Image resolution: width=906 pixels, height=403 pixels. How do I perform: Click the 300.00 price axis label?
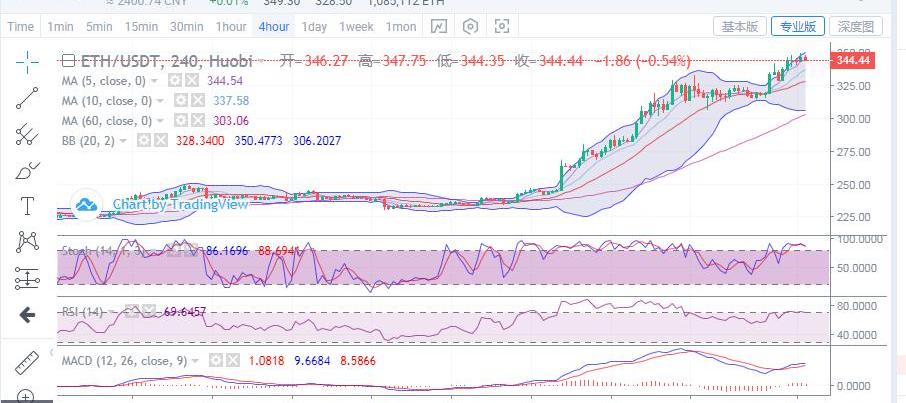tap(855, 119)
